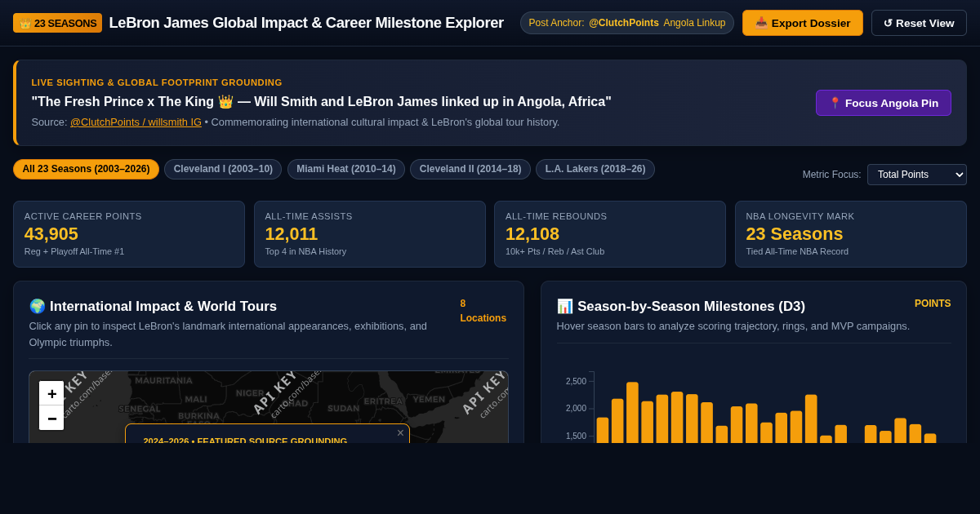
Task: Click the Active Career Points 43,905 card
Action: [x=129, y=234]
